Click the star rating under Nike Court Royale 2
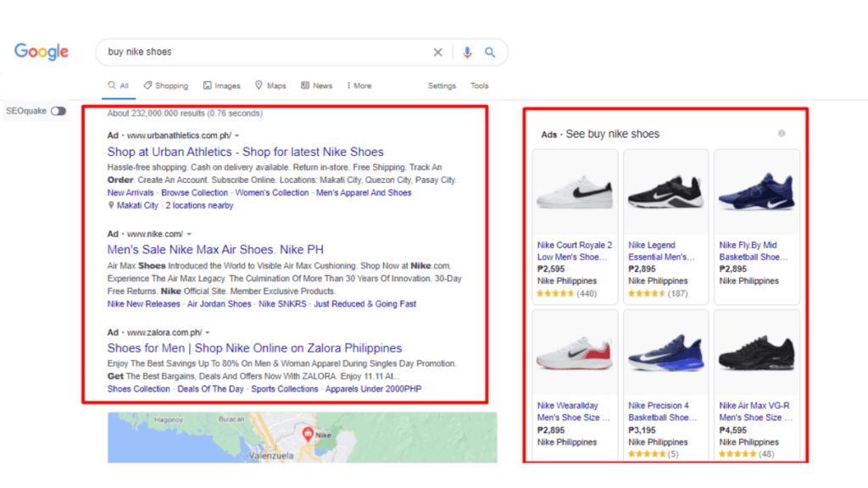Viewport: 868px width, 488px height. click(x=555, y=293)
